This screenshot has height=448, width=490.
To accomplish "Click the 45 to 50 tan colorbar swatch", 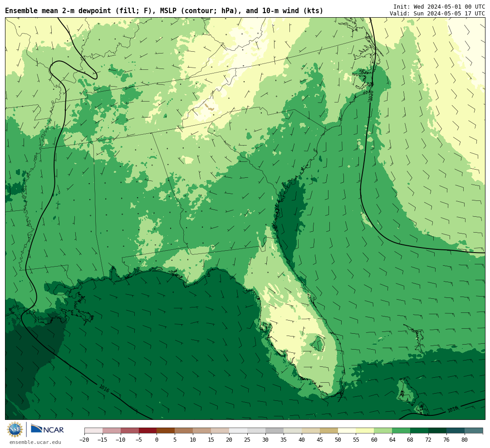I will pyautogui.click(x=329, y=431).
